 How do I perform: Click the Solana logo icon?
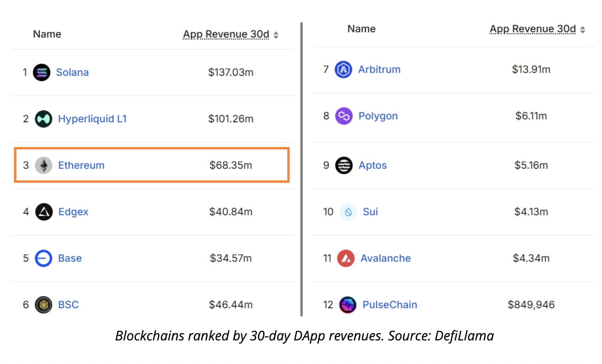[x=42, y=73]
